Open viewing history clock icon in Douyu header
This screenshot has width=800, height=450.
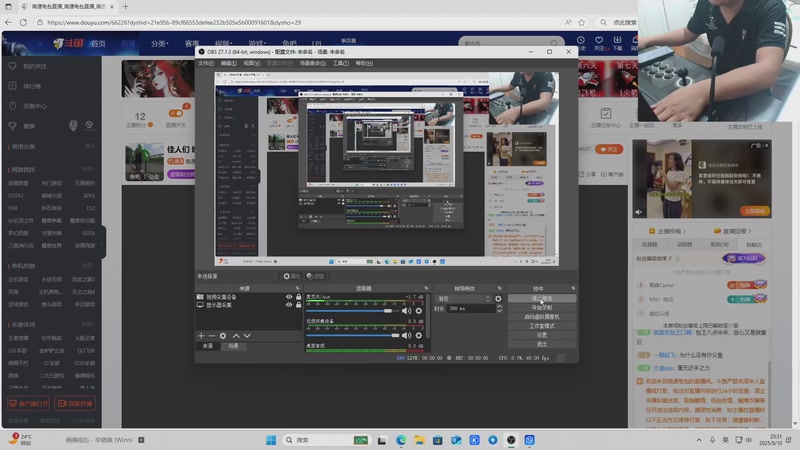pyautogui.click(x=581, y=40)
